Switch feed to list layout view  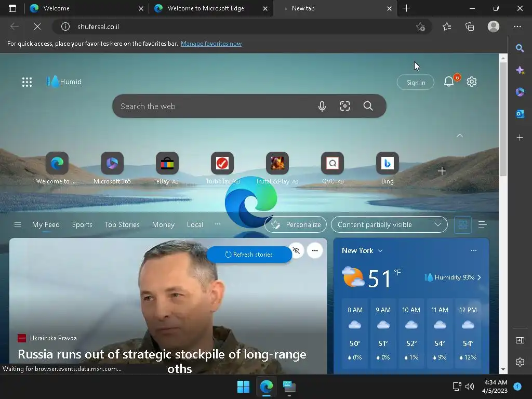tap(482, 224)
